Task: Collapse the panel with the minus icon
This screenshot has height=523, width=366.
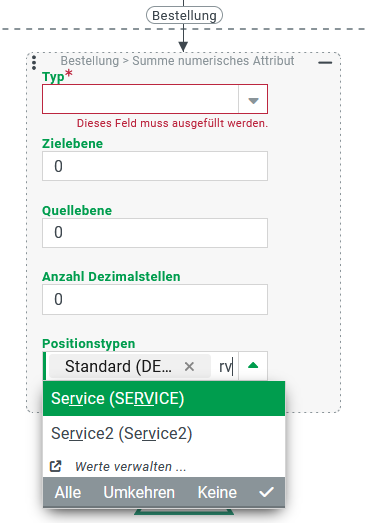Action: pos(325,63)
